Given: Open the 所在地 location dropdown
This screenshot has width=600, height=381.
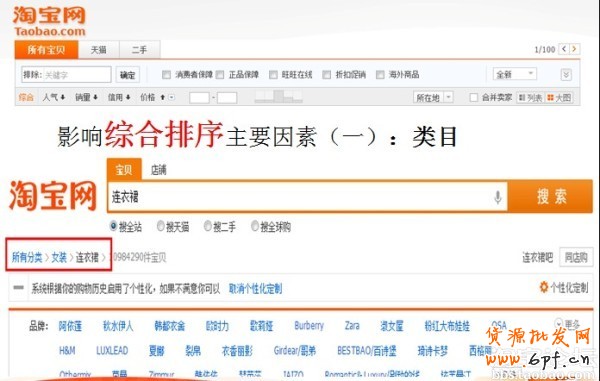Looking at the screenshot, I should tap(433, 98).
